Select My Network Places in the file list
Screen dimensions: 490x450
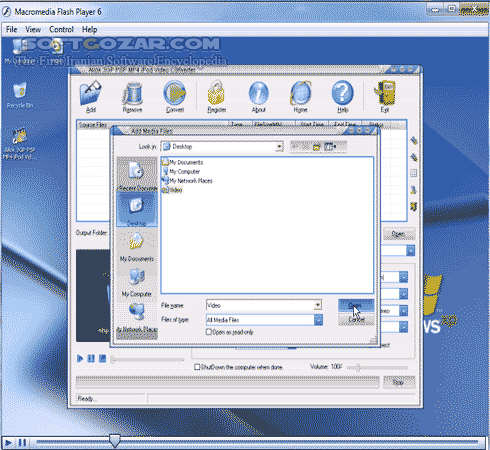(x=187, y=181)
